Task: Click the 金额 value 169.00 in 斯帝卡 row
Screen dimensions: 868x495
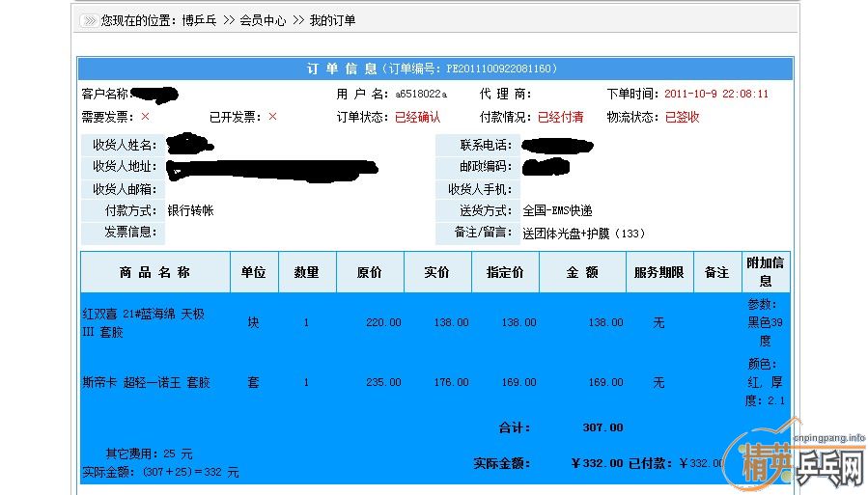Action: click(x=605, y=382)
